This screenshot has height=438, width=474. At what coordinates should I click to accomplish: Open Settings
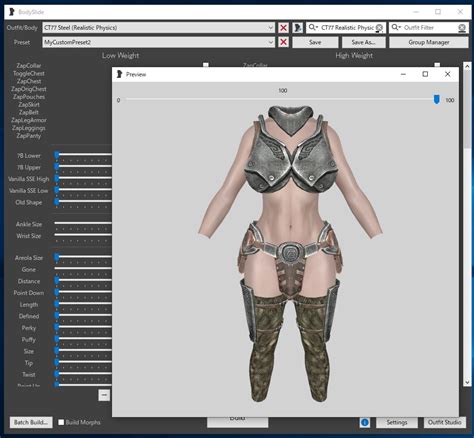pyautogui.click(x=397, y=422)
